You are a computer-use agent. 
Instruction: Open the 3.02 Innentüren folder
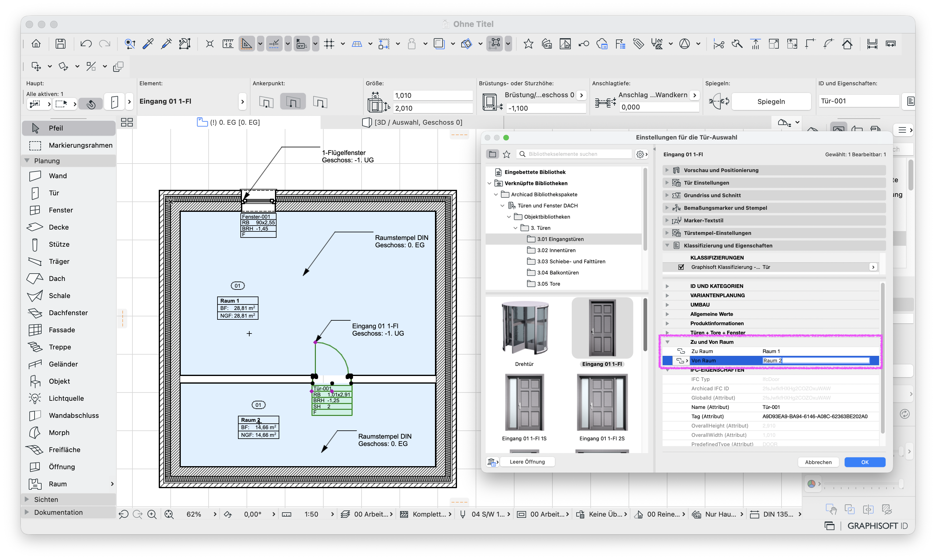coord(556,250)
